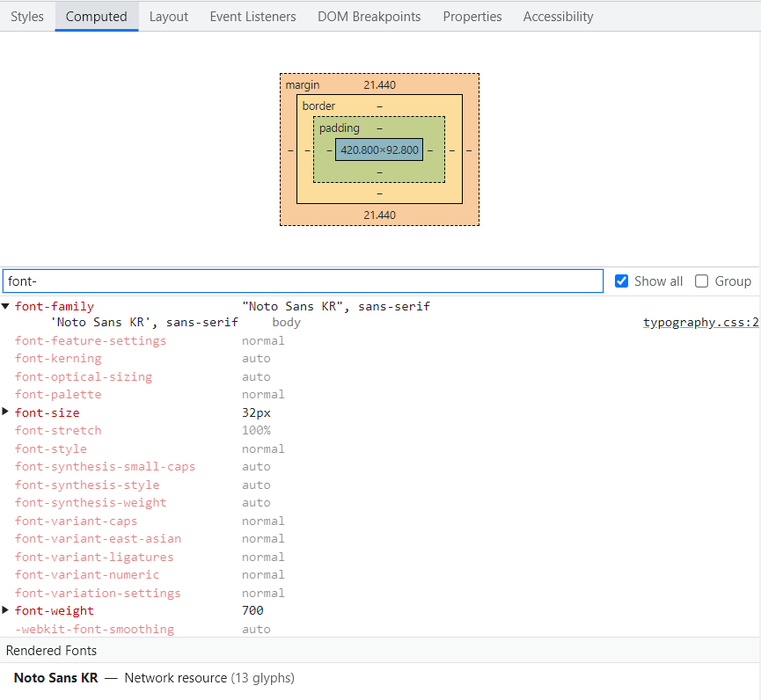This screenshot has height=700, width=761.
Task: Switch to the Properties tab
Action: [x=472, y=17]
